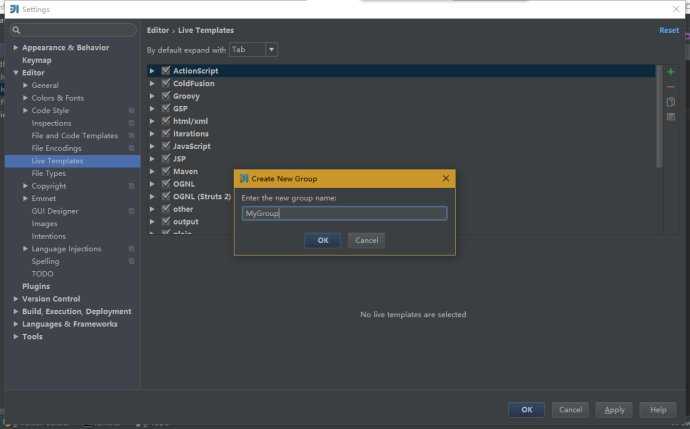
Task: Toggle the Maven group checkbox
Action: [x=166, y=171]
